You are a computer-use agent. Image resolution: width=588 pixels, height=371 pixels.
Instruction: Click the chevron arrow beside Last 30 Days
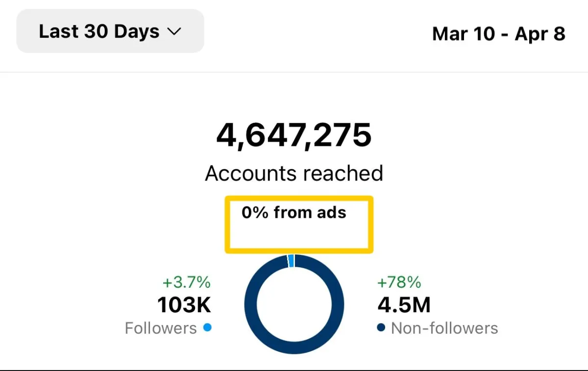(x=174, y=32)
